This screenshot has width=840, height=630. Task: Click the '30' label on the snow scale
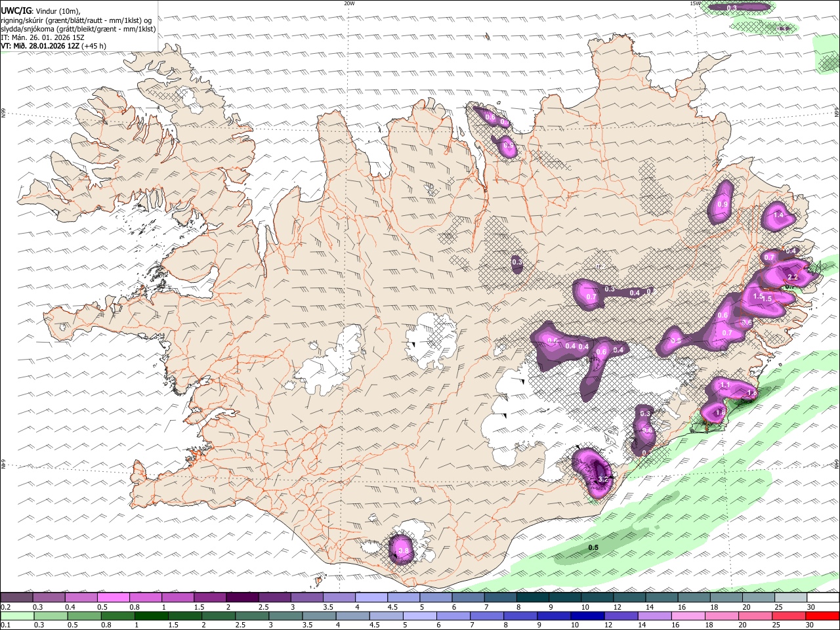[811, 607]
